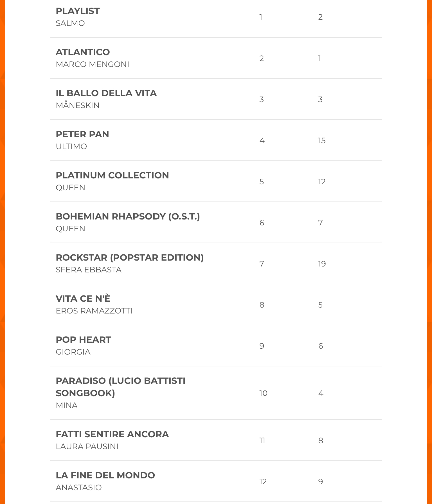The image size is (432, 504).
Task: Open the PLATINUM COLLECTION album entry
Action: click(x=112, y=175)
